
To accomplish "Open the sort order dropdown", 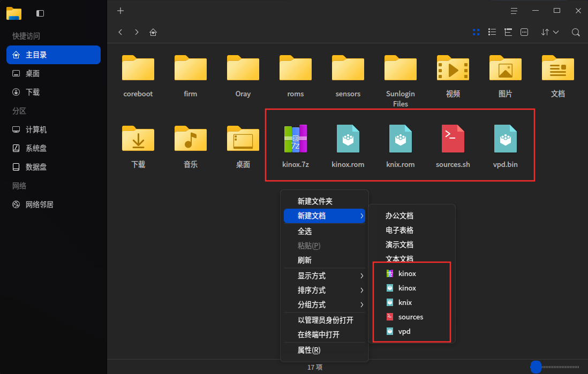I will coord(550,32).
